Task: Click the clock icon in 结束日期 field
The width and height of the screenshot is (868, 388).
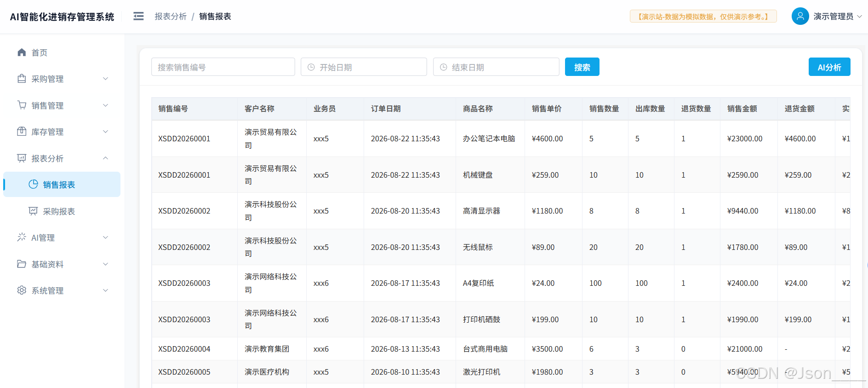Action: (x=444, y=67)
